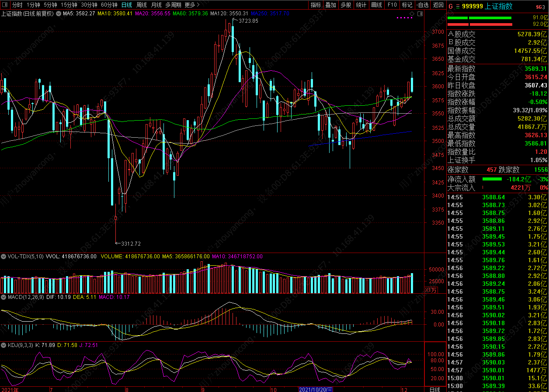Open the 画线 drawing tools

click(x=376, y=5)
